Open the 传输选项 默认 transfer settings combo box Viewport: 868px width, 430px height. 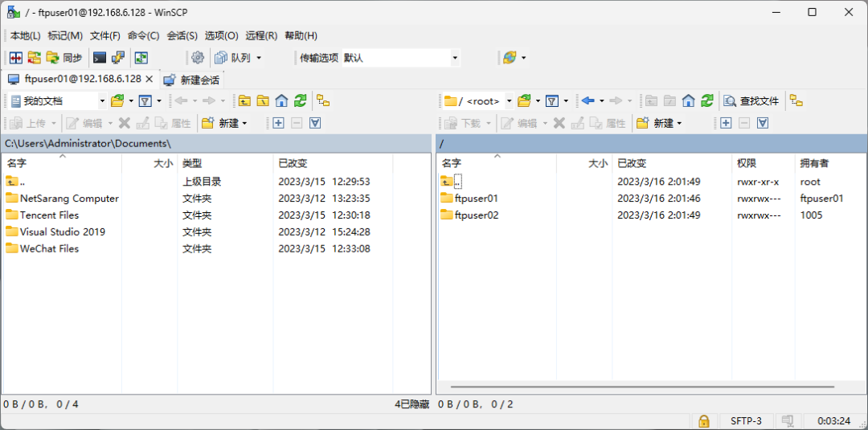point(401,58)
